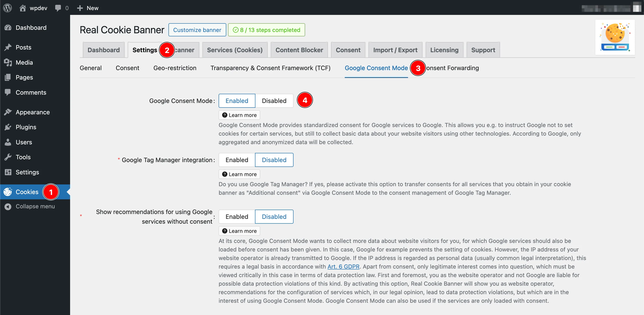Image resolution: width=644 pixels, height=315 pixels.
Task: Click the WordPress logo icon
Action: pyautogui.click(x=7, y=8)
